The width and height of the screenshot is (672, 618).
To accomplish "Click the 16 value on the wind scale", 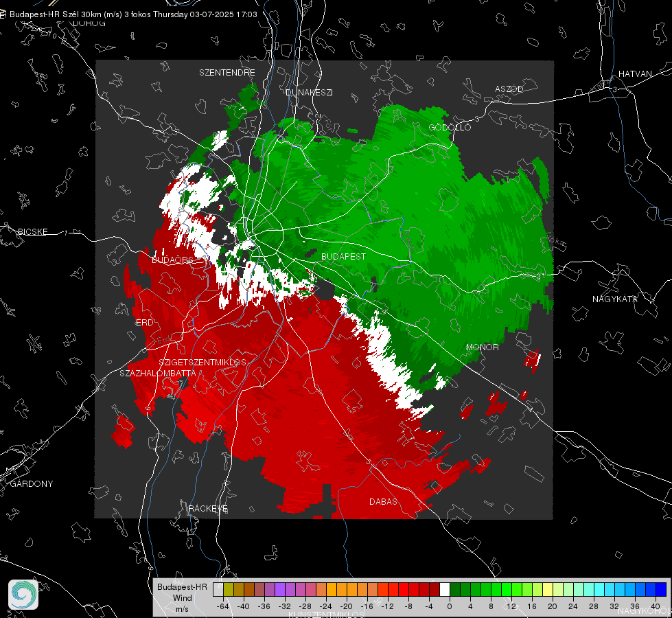I will click(x=532, y=606).
